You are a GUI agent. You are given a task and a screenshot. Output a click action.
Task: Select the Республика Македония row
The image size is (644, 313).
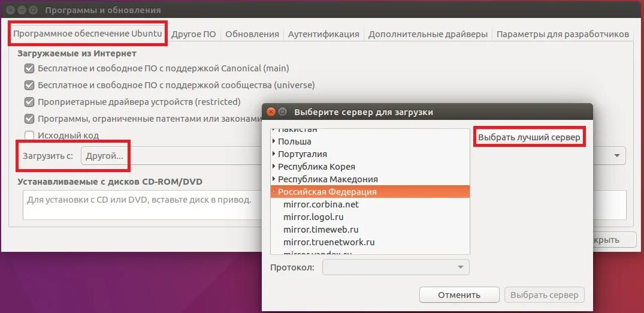click(370, 179)
